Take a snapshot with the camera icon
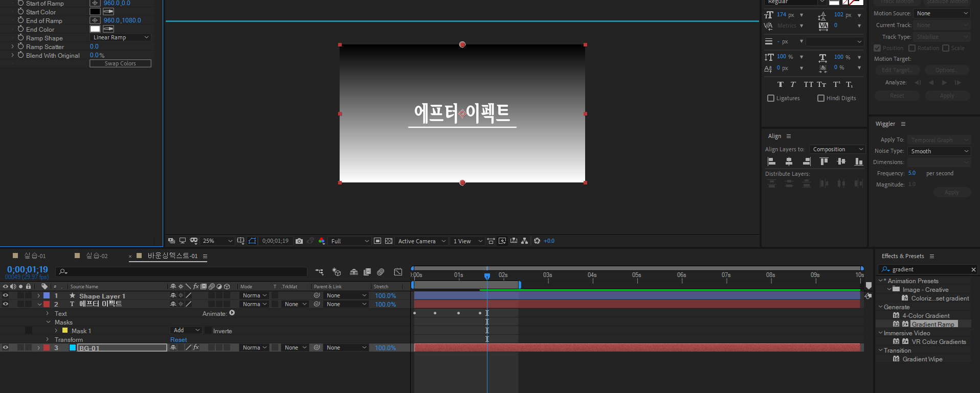Viewport: 980px width, 393px height. (x=299, y=241)
